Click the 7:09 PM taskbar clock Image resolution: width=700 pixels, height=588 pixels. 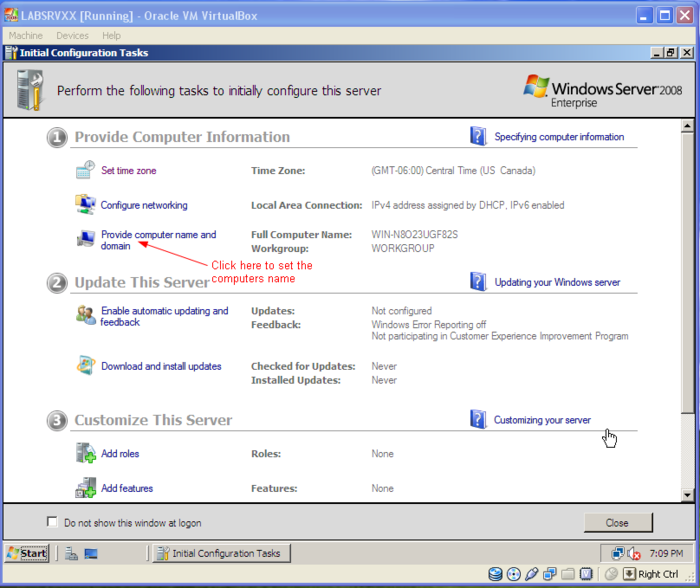point(666,554)
